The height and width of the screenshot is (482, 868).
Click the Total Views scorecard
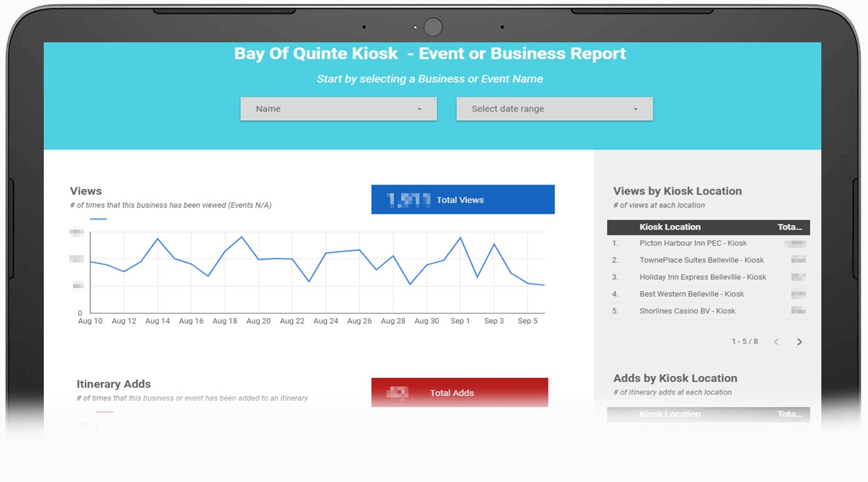click(x=462, y=200)
